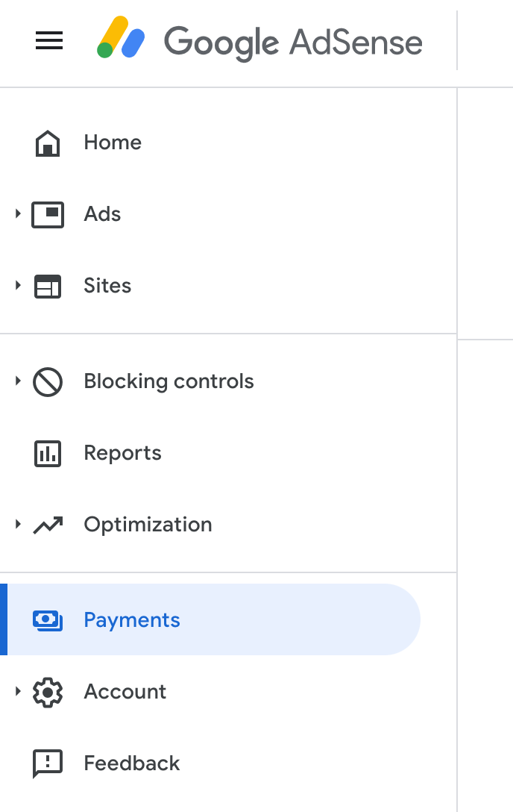Click the Reports bar chart icon
The width and height of the screenshot is (513, 812).
point(48,454)
